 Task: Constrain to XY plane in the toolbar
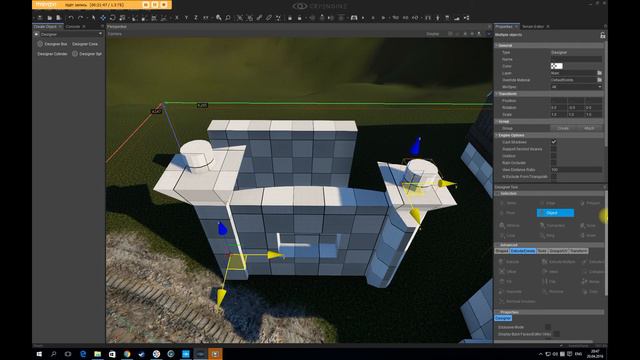click(x=206, y=18)
